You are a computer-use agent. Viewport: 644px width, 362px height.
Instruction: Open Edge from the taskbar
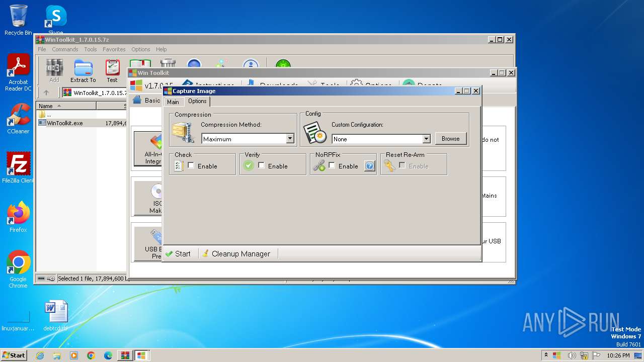click(108, 355)
